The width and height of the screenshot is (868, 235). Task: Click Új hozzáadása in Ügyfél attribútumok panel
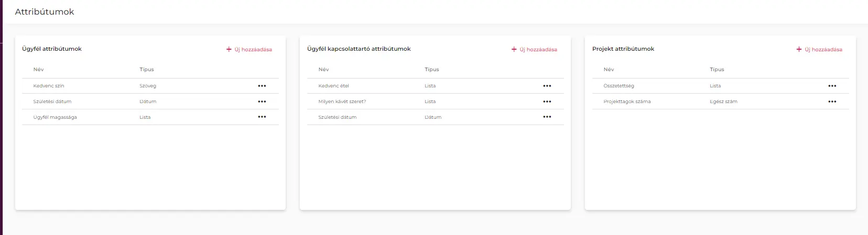249,50
